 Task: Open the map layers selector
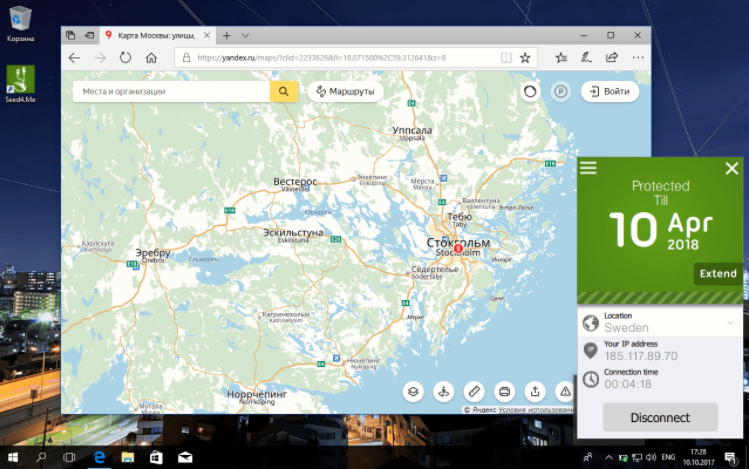coord(413,392)
